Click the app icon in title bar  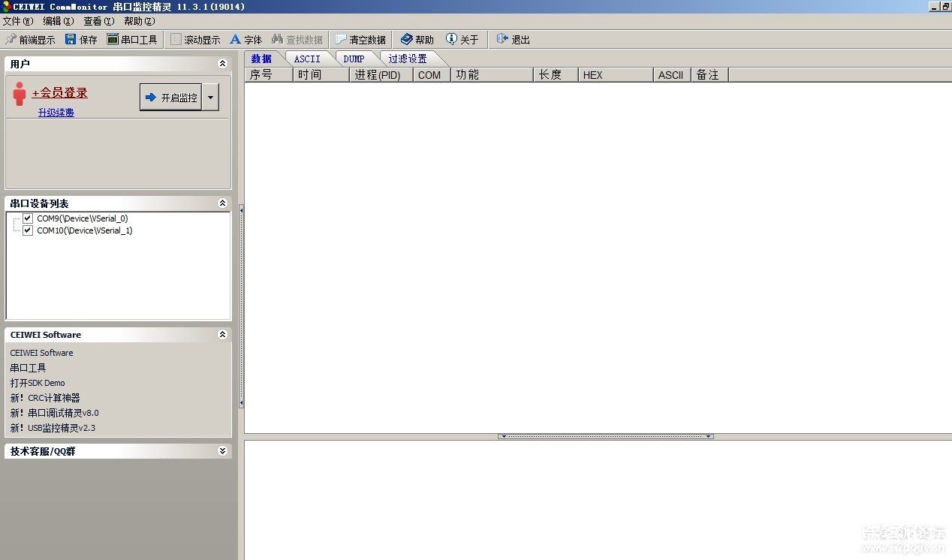tap(6, 7)
